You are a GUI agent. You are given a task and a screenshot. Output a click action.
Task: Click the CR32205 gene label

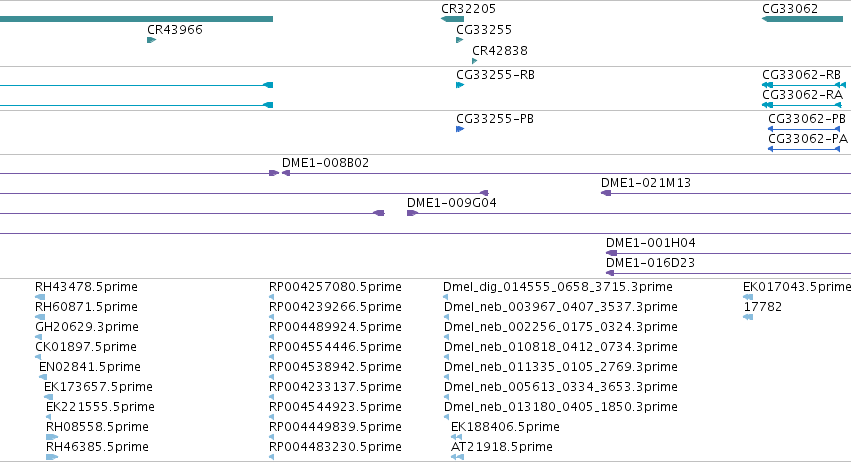tap(468, 9)
